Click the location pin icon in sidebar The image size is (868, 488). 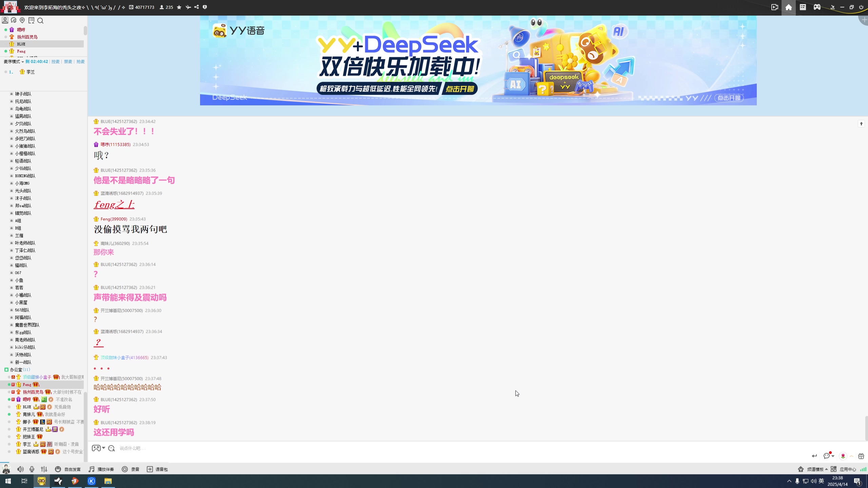pos(22,20)
